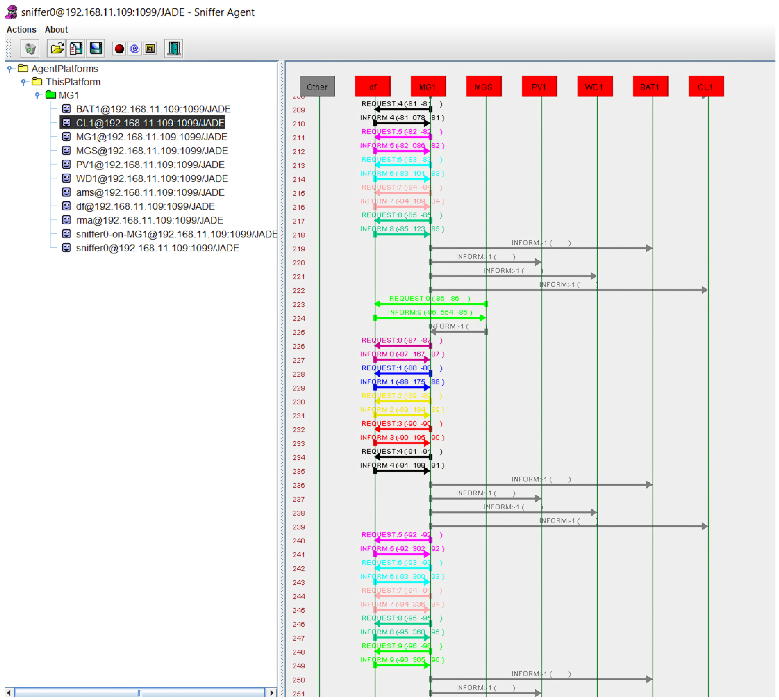This screenshot has width=779, height=700.
Task: Select the df@192.168.11.109:1099/JADE tree entry
Action: (x=145, y=207)
